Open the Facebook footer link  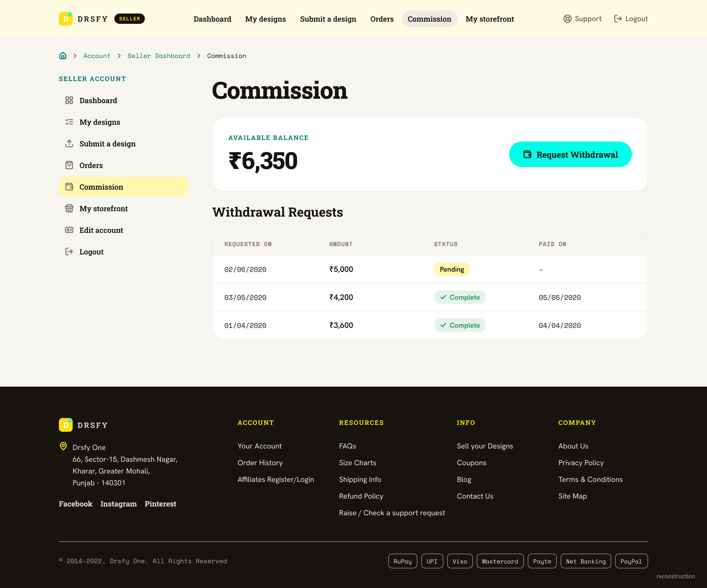[76, 504]
